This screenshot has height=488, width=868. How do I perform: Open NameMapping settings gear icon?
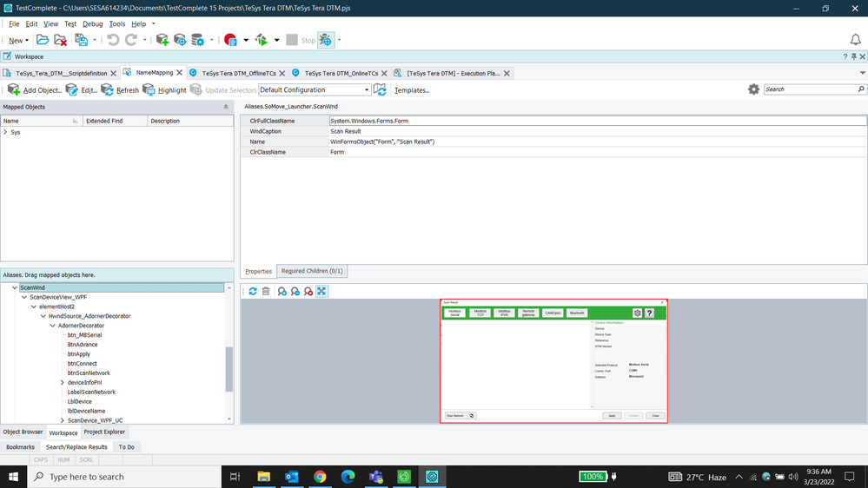(753, 89)
